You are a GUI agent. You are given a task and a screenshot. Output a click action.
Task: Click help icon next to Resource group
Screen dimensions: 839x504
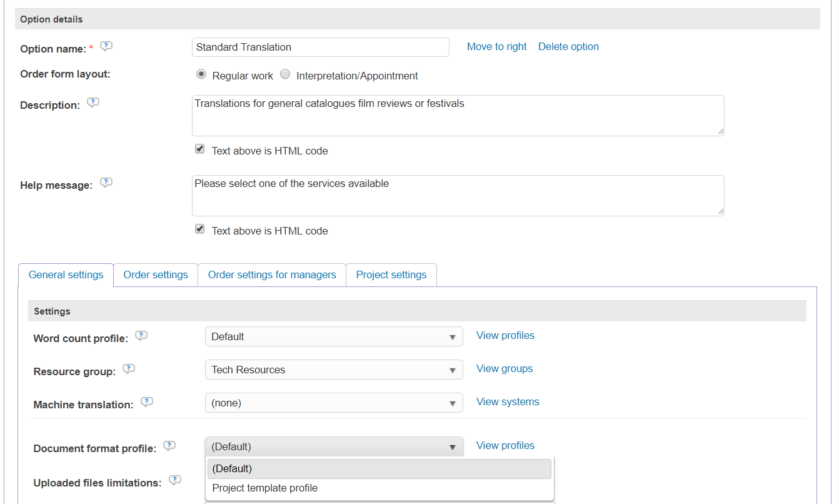[x=129, y=369]
